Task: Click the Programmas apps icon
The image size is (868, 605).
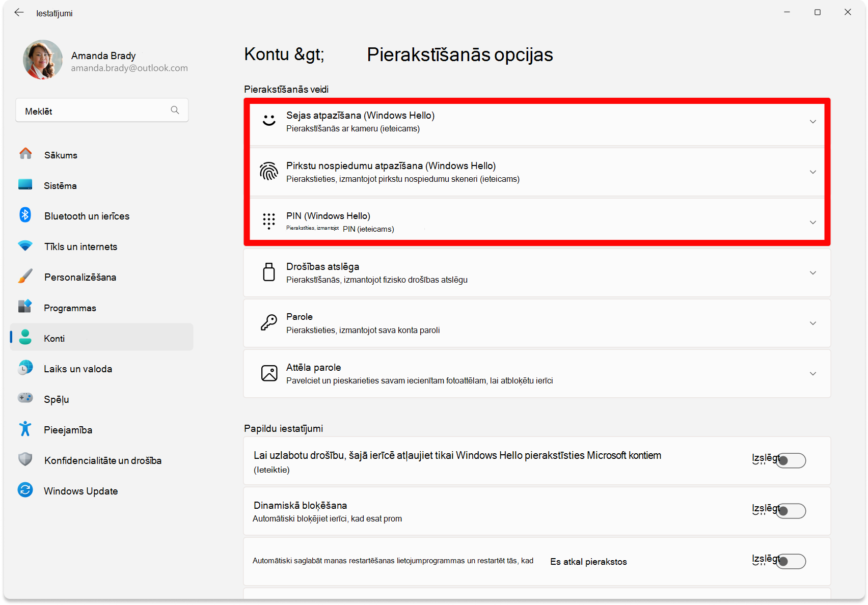Action: tap(25, 307)
